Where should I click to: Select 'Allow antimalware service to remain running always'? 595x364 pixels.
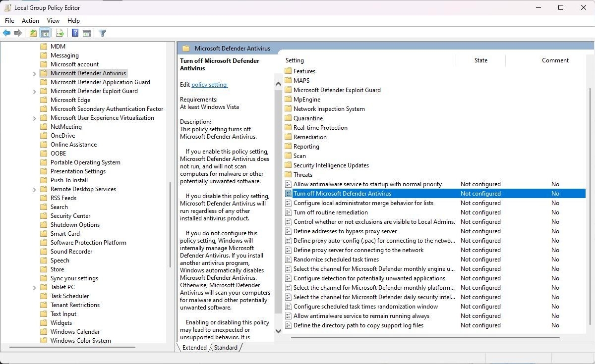coord(361,316)
